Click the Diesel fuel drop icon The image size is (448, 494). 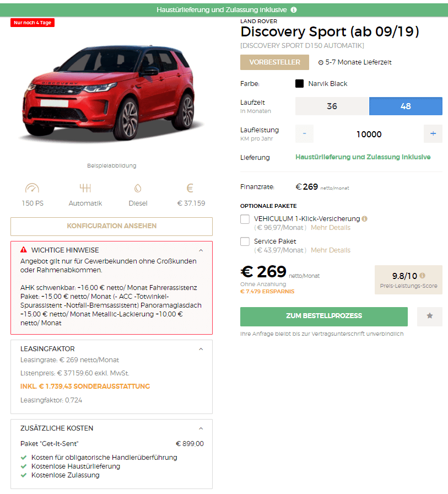point(138,188)
